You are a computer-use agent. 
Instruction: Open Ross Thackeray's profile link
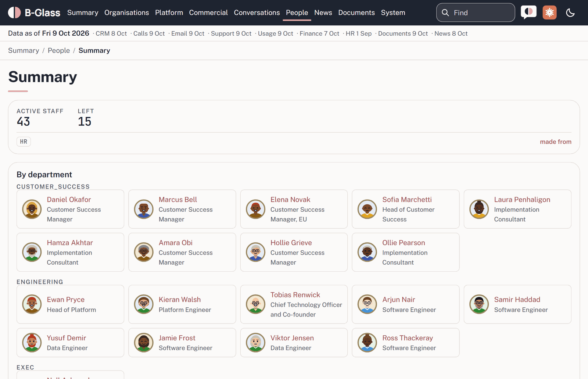pyautogui.click(x=407, y=338)
